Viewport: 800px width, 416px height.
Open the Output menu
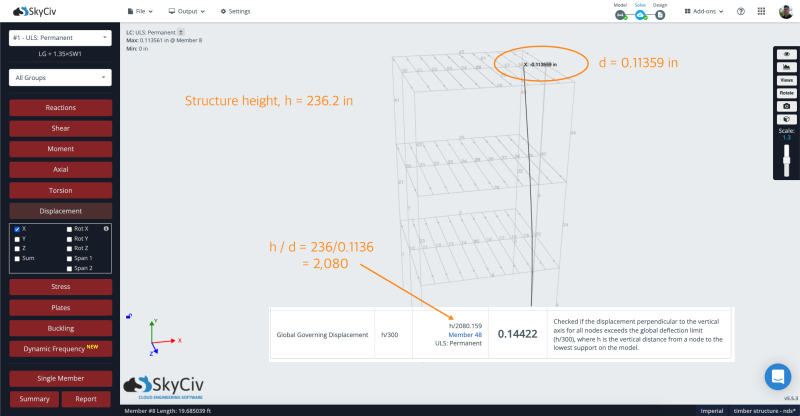[189, 11]
